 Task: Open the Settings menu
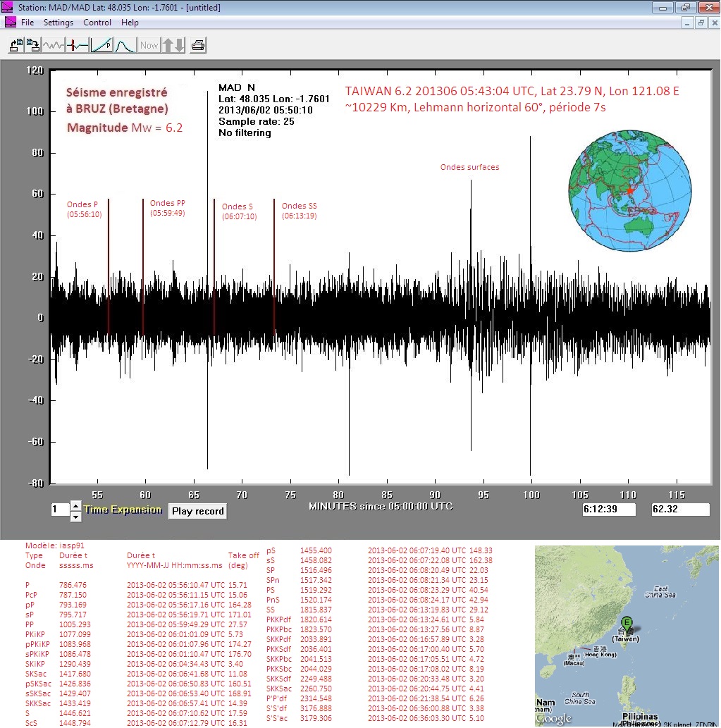58,23
